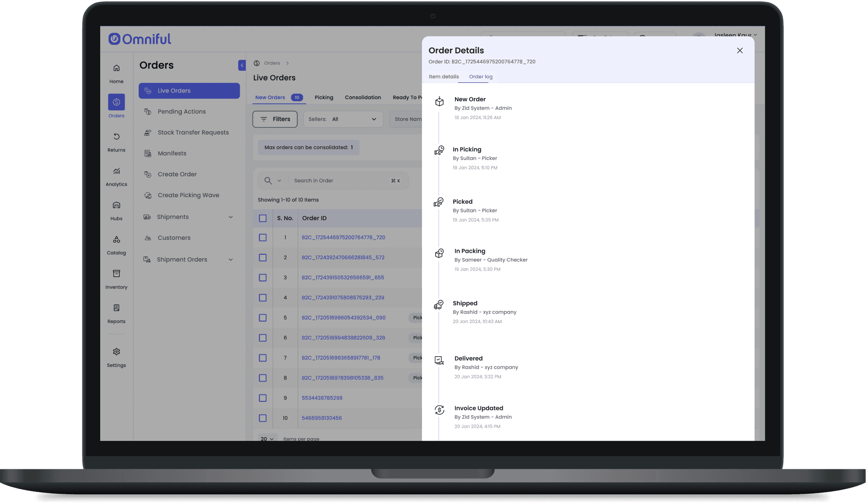Screen dimensions: 866x504
Task: Open order link B2C_1724392470666281845_572
Action: pos(343,257)
